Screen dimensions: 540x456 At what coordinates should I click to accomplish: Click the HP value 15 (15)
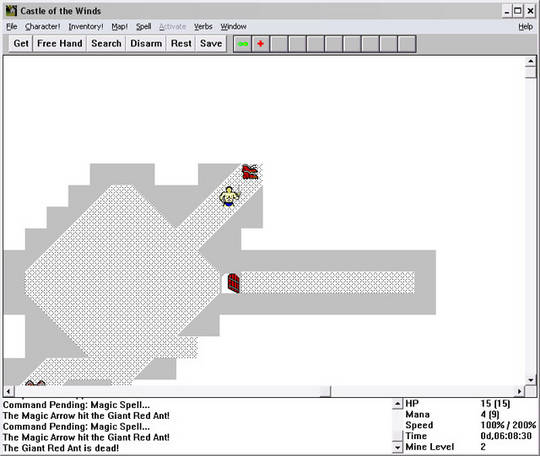tap(496, 404)
